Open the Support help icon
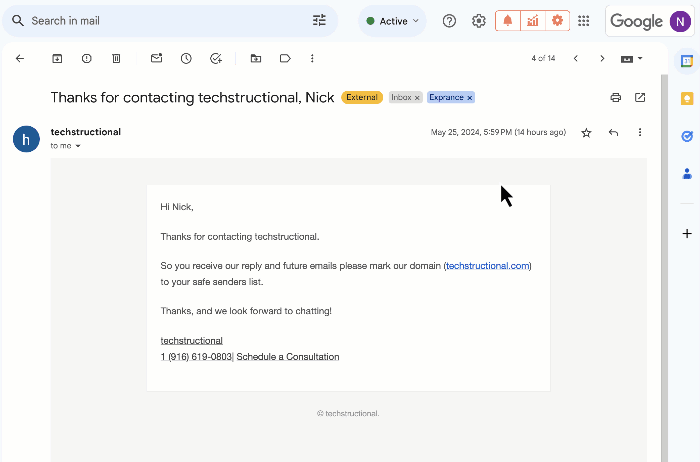 click(x=449, y=21)
